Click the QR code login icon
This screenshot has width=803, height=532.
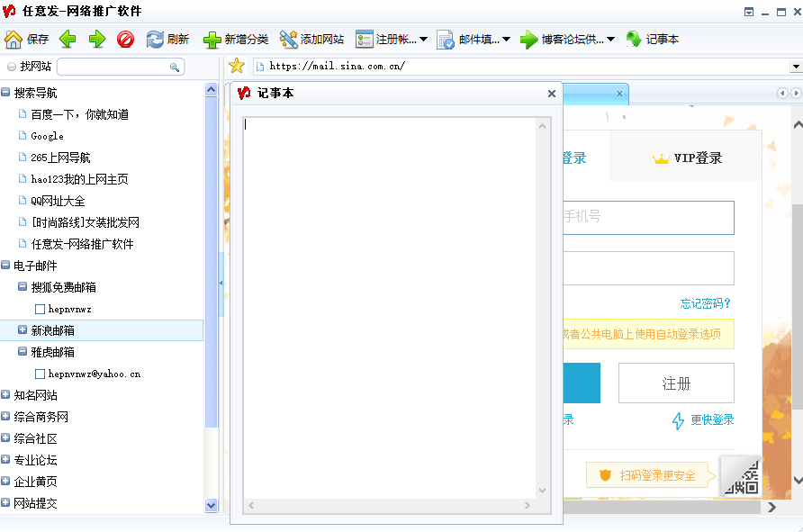[741, 477]
